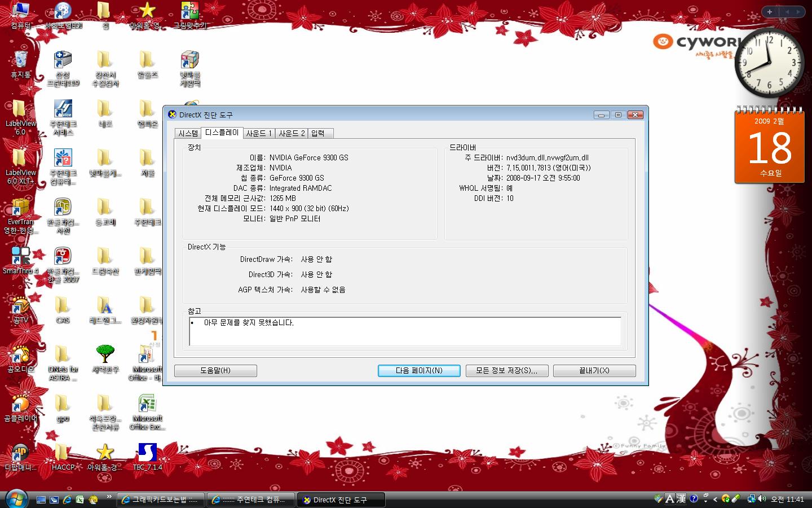Open the Microsoft Office Excel shortcut
The width and height of the screenshot is (812, 508).
(147, 412)
